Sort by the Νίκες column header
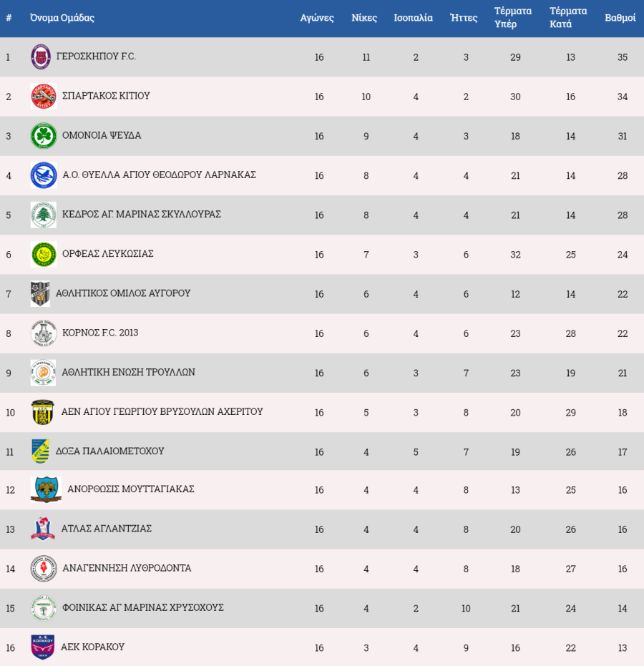 [x=364, y=18]
